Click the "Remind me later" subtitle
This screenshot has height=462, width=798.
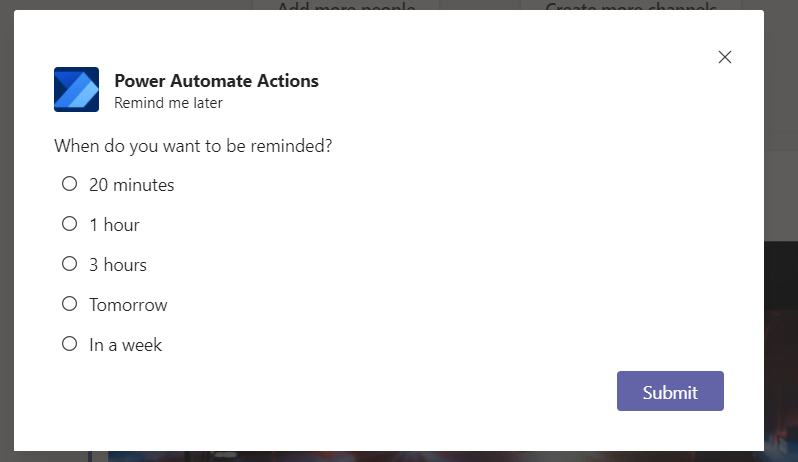coord(168,102)
